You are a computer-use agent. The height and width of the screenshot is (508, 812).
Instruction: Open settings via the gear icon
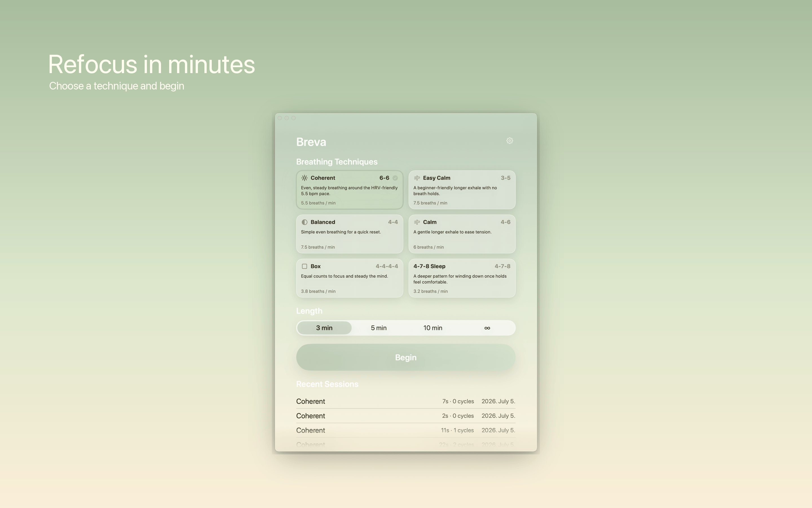(x=509, y=141)
